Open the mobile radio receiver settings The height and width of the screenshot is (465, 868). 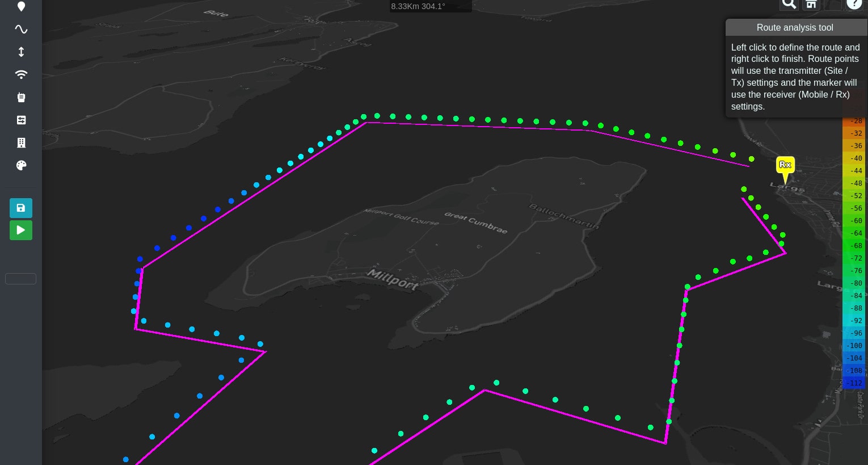coord(21,97)
